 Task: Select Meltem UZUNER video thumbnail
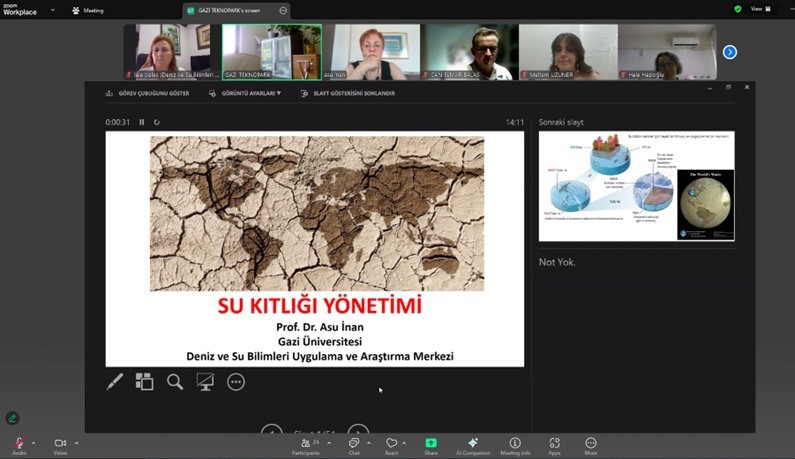coord(568,52)
